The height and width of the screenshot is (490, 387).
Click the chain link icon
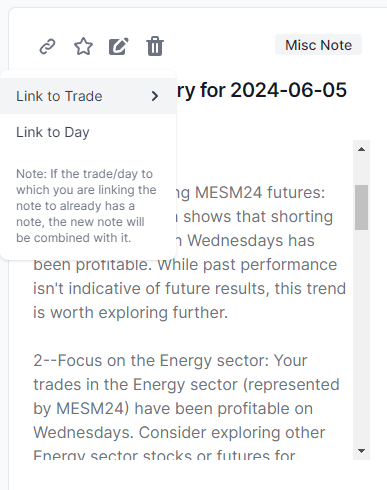47,46
